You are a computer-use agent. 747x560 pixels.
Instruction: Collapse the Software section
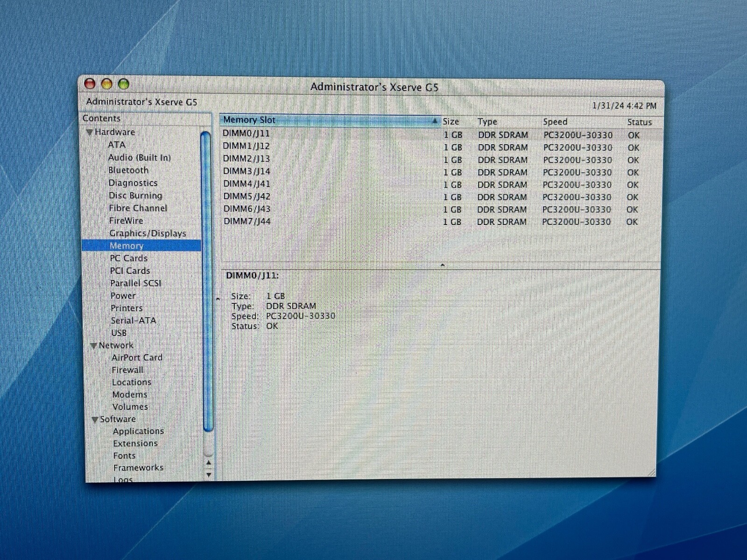click(x=95, y=419)
